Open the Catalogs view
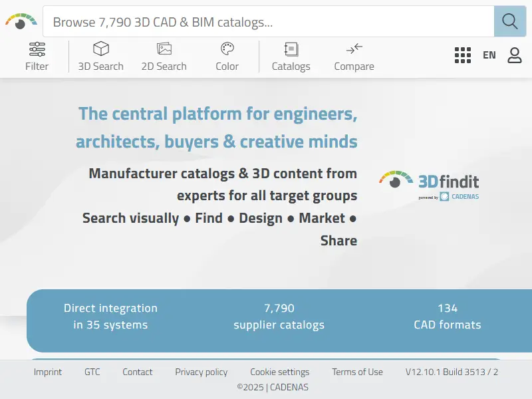Image resolution: width=532 pixels, height=399 pixels. [291, 57]
